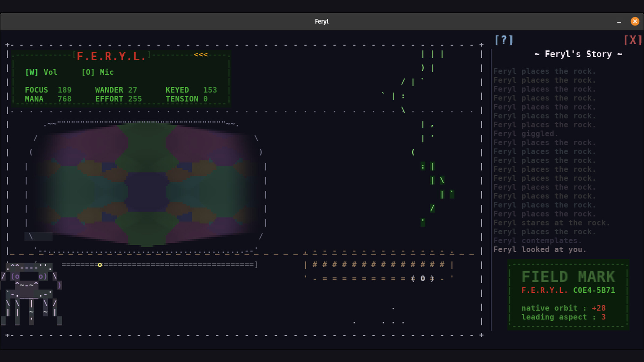Toggle the [O] Mic option
The height and width of the screenshot is (362, 644).
[98, 72]
